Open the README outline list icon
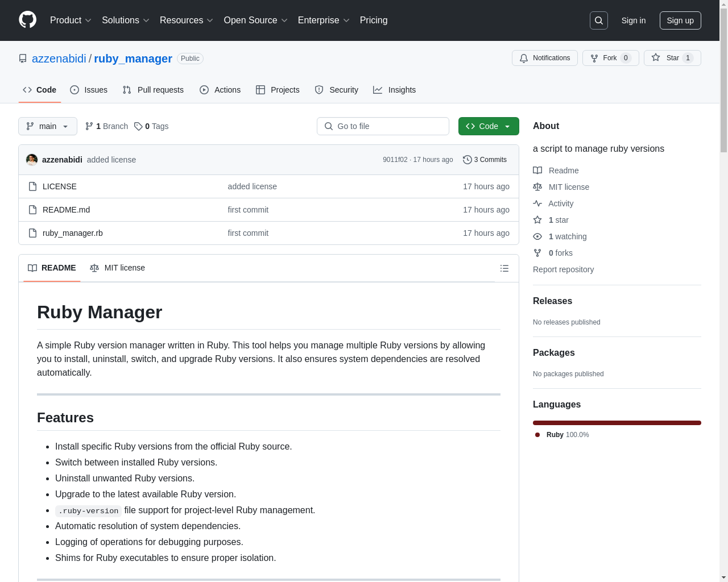 point(504,268)
